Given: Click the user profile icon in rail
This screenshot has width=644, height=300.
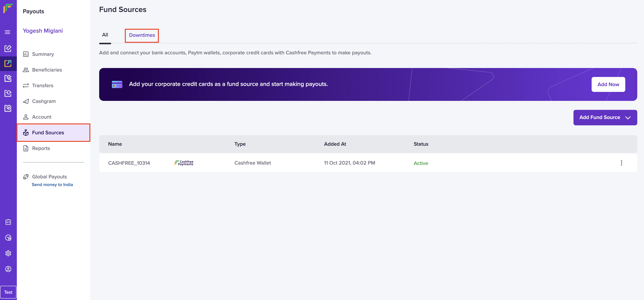Looking at the screenshot, I should coord(8,269).
